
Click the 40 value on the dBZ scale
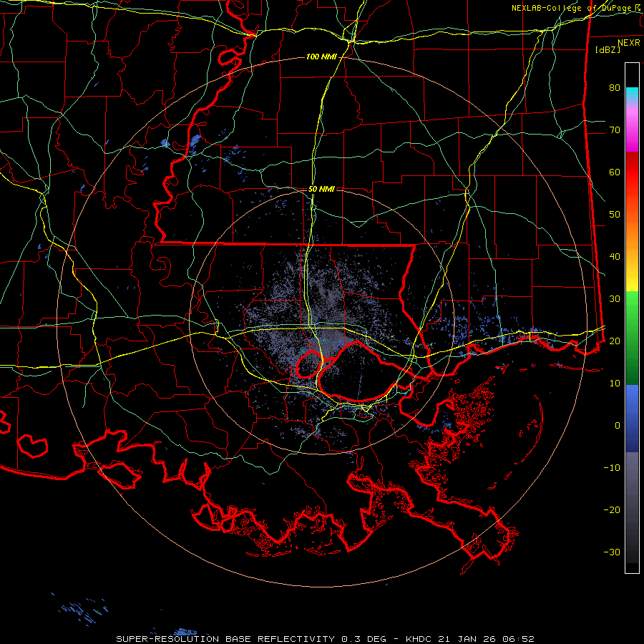[615, 257]
